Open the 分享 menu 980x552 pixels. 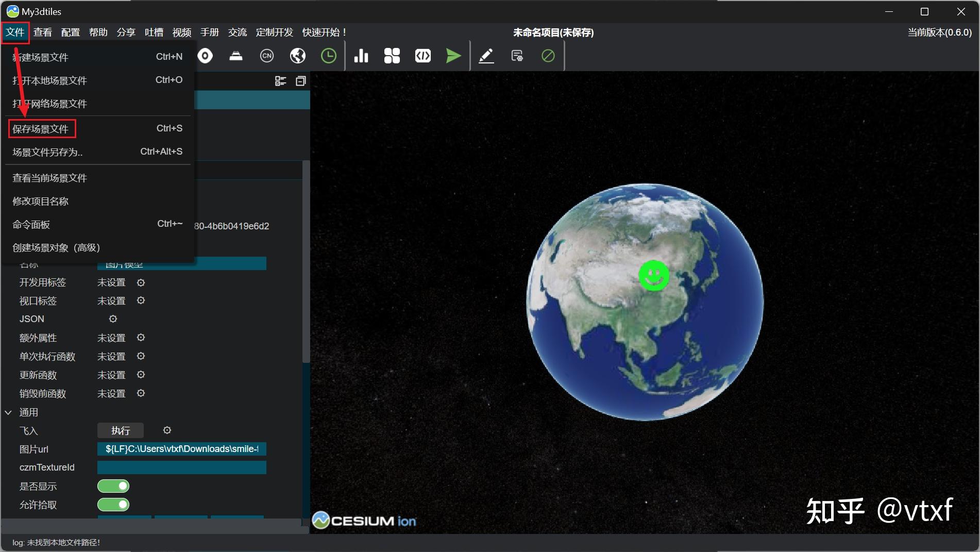[126, 32]
